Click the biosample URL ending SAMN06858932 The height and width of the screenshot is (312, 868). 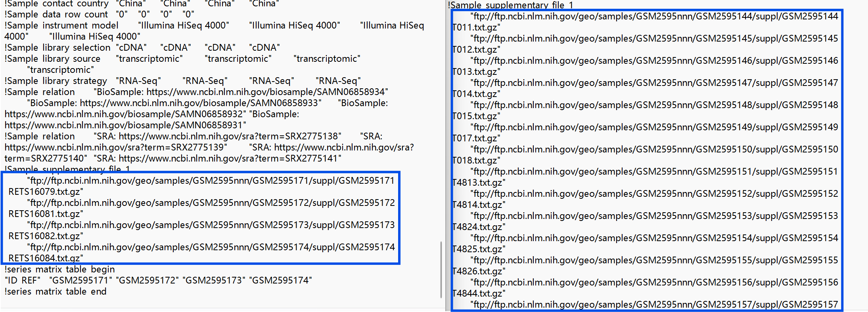coord(124,114)
